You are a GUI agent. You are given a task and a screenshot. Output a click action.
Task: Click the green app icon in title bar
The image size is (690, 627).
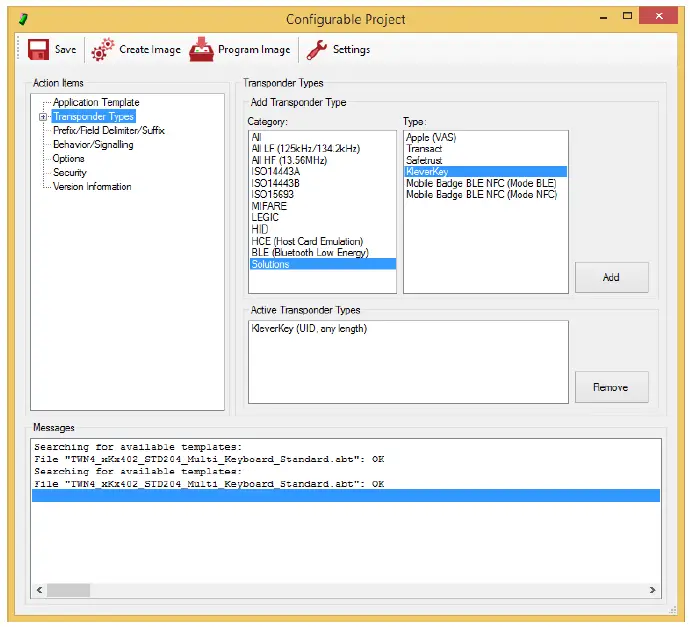click(x=23, y=19)
